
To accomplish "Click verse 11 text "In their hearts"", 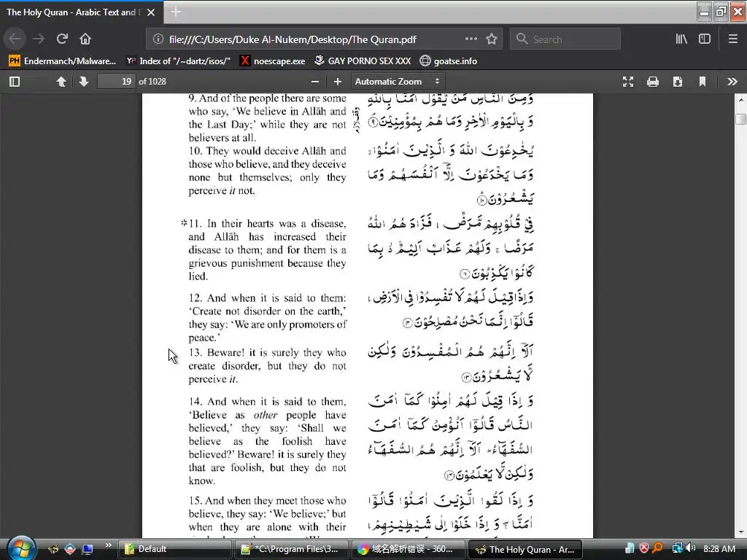I will pos(241,224).
